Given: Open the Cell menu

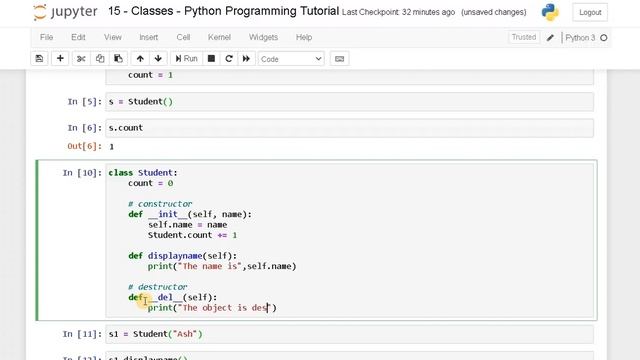Looking at the screenshot, I should pos(183,37).
